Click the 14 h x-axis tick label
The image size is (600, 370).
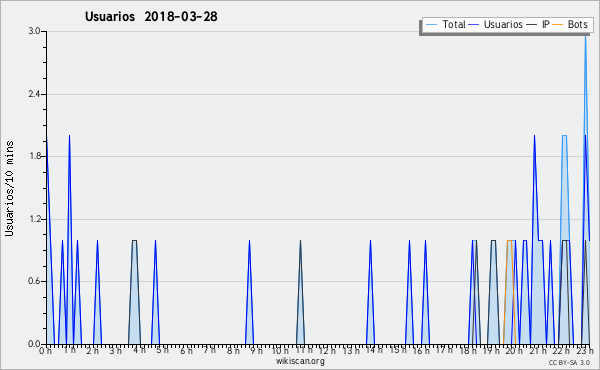pos(374,350)
